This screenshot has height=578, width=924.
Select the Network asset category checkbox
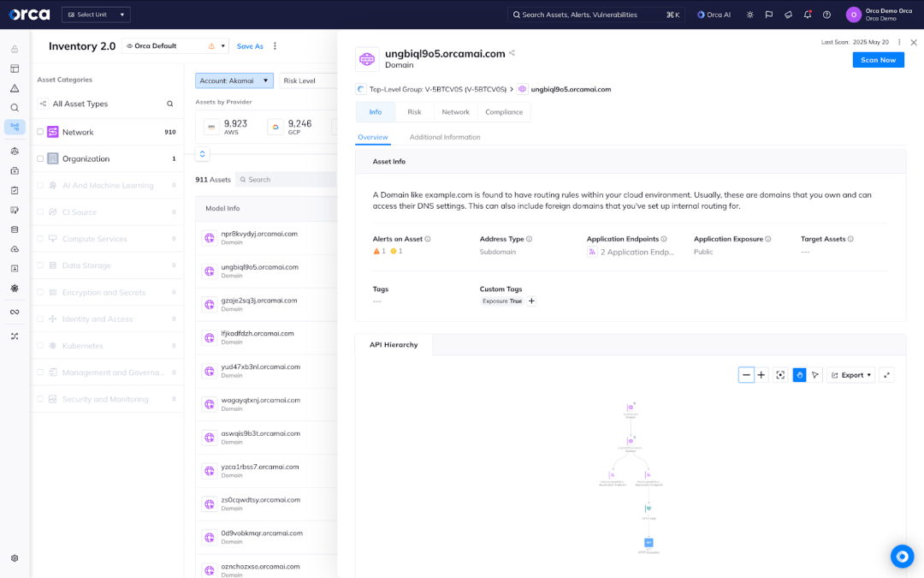pos(40,131)
